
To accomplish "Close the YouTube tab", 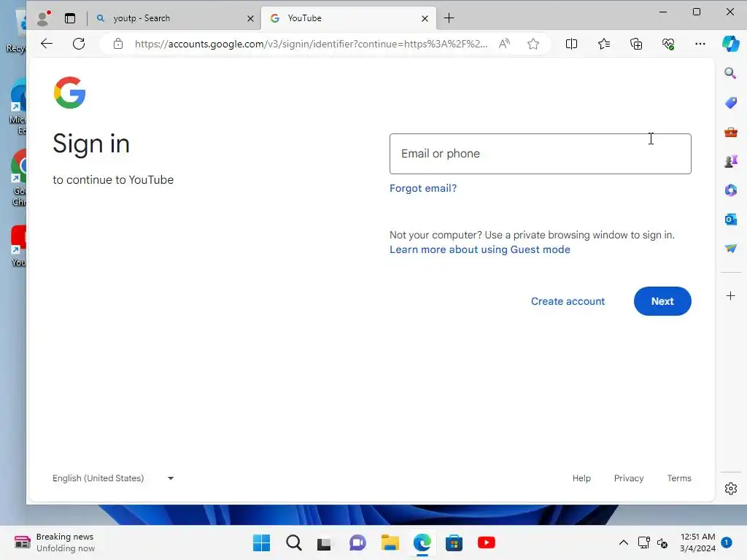I will click(425, 18).
